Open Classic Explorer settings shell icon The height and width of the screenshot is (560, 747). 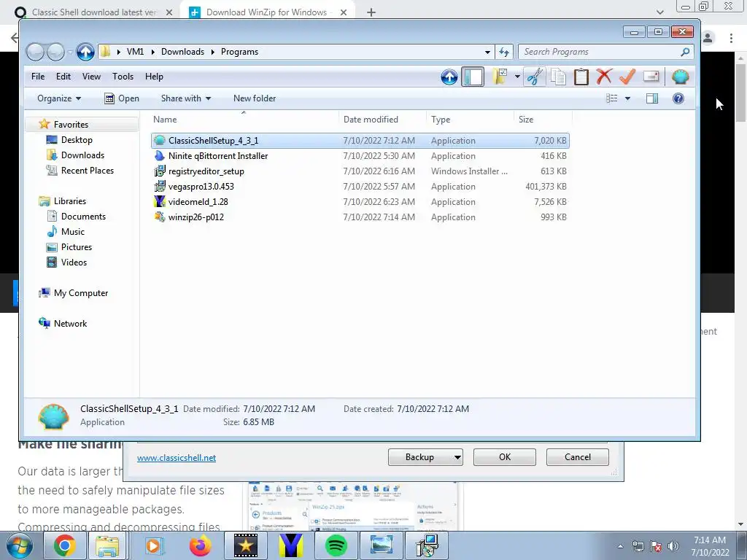(x=681, y=77)
